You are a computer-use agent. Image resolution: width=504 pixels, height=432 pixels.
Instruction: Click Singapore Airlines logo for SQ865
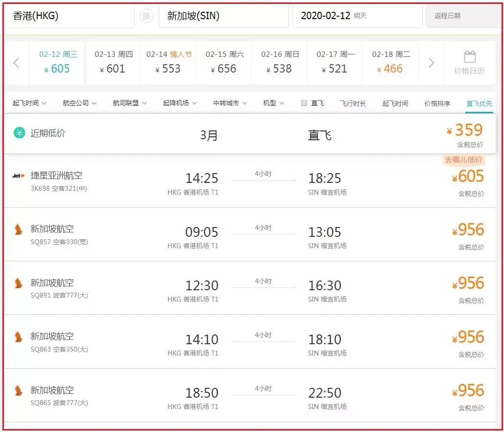(18, 390)
